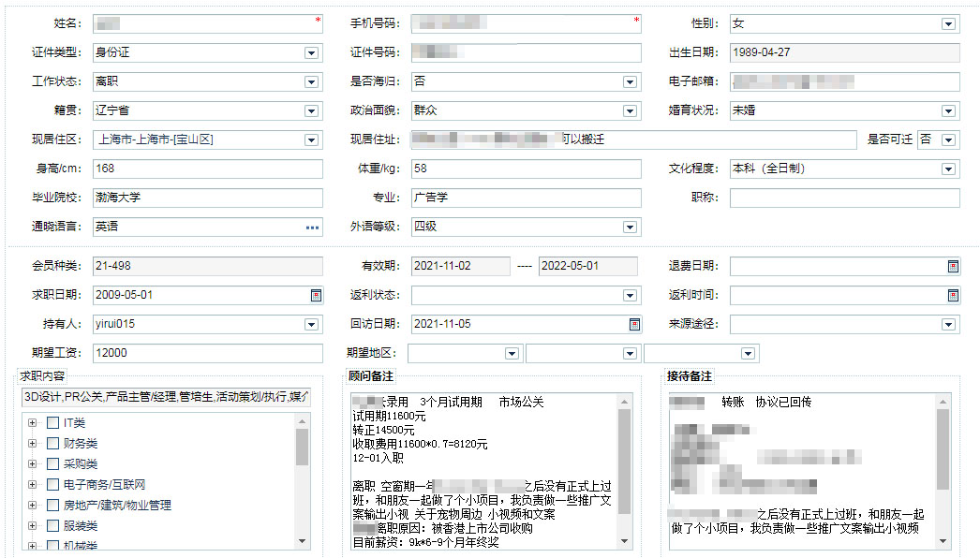The image size is (980, 558).
Task: Expand the 房地产/建筑/物业管理 tree node
Action: pos(33,505)
